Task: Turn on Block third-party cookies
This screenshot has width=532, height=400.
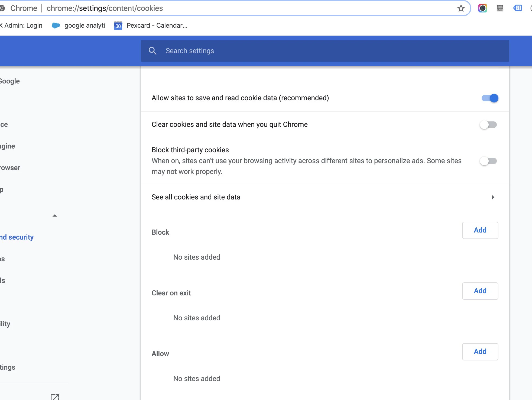Action: [x=488, y=161]
